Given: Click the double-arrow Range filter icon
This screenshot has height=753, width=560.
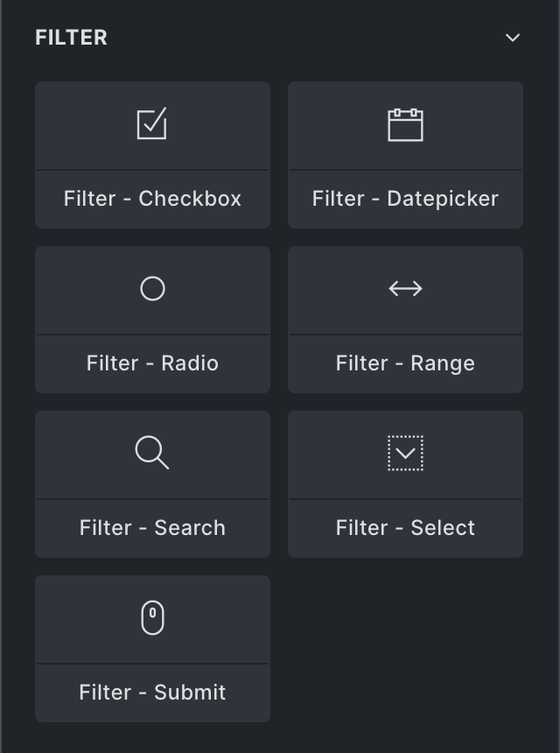Looking at the screenshot, I should click(405, 288).
